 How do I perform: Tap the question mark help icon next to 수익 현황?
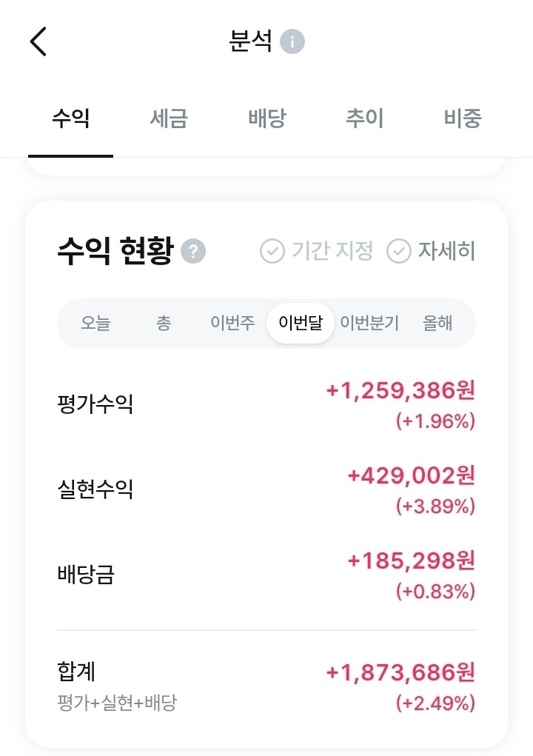pos(193,251)
